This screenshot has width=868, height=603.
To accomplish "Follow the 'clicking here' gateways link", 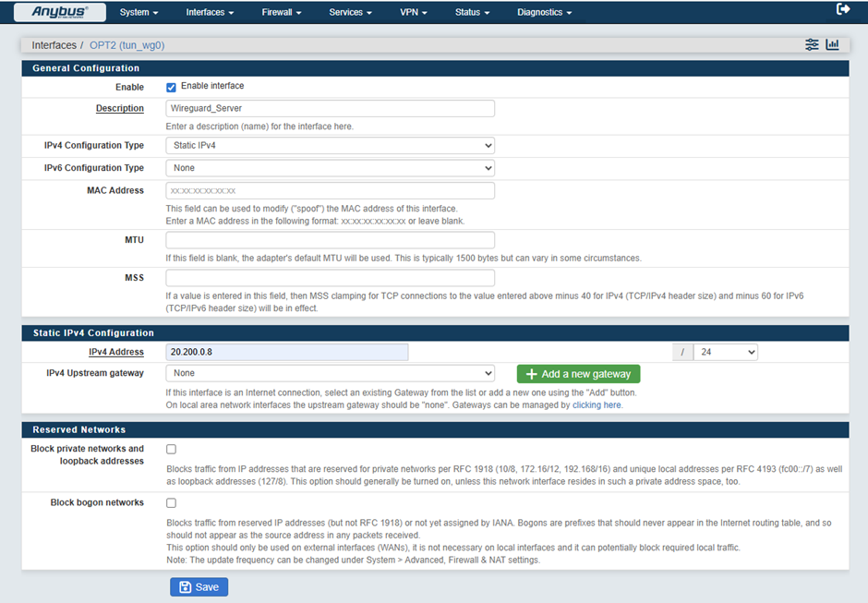I will [597, 405].
